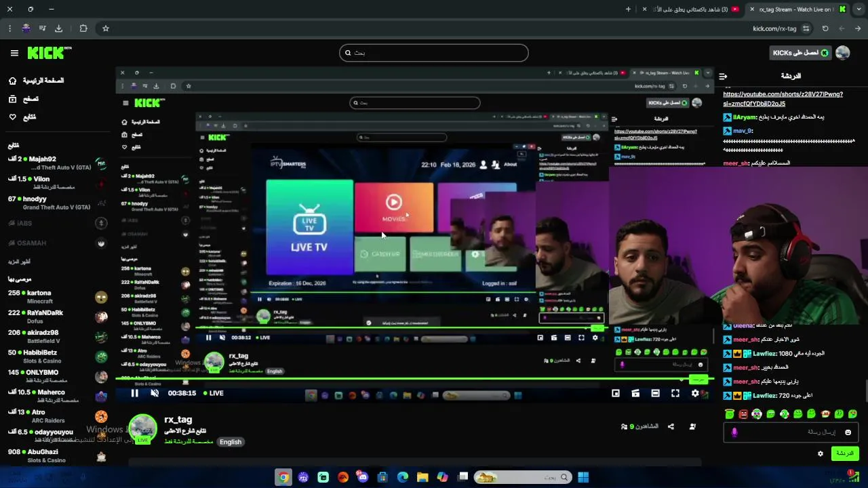The width and height of the screenshot is (868, 488).
Task: Toggle fullscreen on the player
Action: pos(675,393)
